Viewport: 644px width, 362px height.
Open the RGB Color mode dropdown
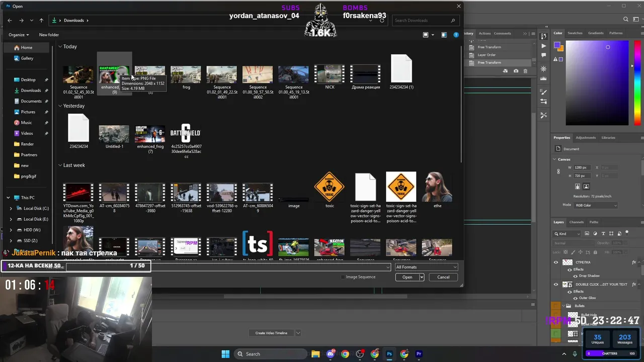595,205
